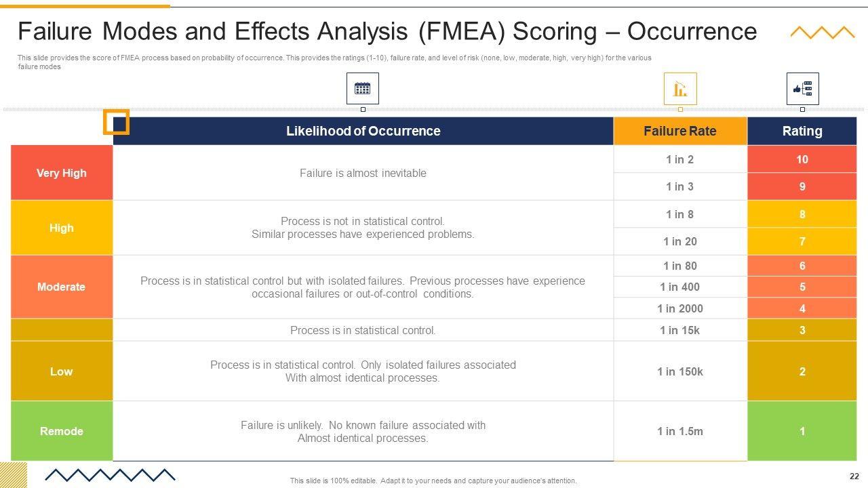Viewport: 868px width, 488px height.
Task: Click the page number 22
Action: [854, 476]
